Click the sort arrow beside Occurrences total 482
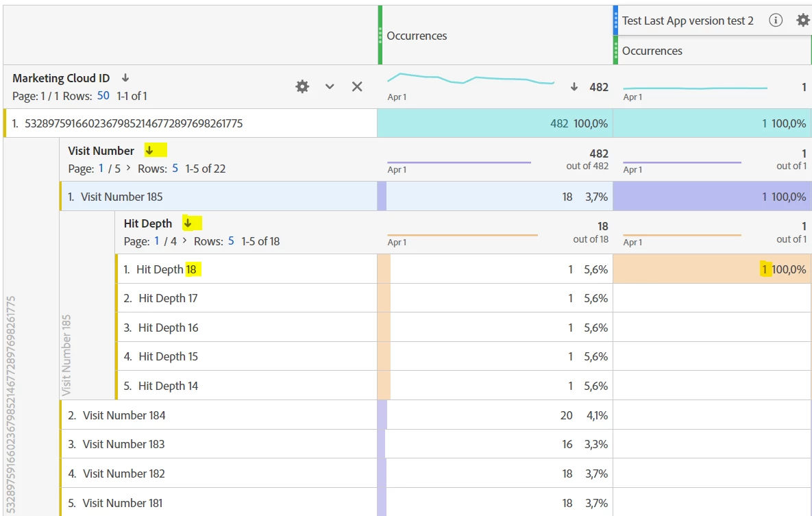The height and width of the screenshot is (516, 812). [574, 86]
